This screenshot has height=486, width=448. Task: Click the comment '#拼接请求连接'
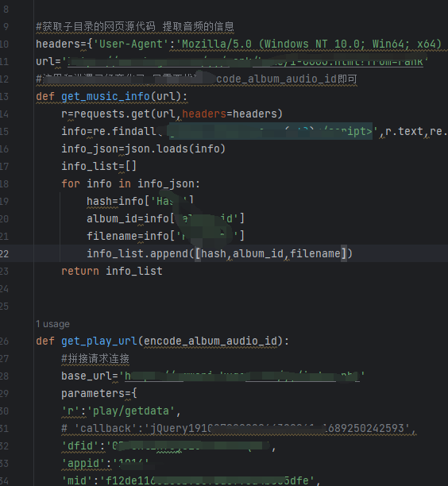pyautogui.click(x=95, y=359)
